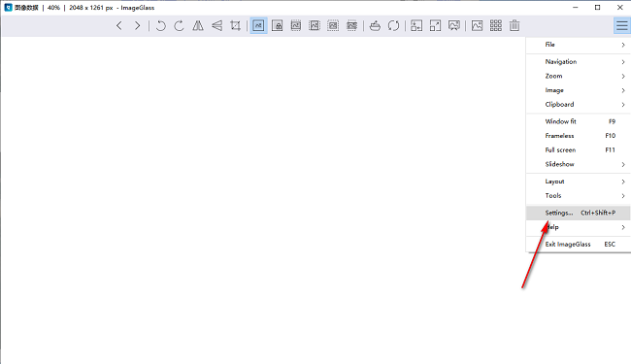631x364 pixels.
Task: Expand the Slideshow submenu
Action: click(x=579, y=164)
